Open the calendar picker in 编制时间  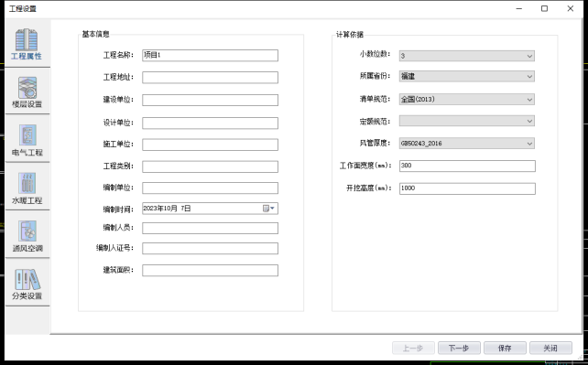pyautogui.click(x=268, y=209)
